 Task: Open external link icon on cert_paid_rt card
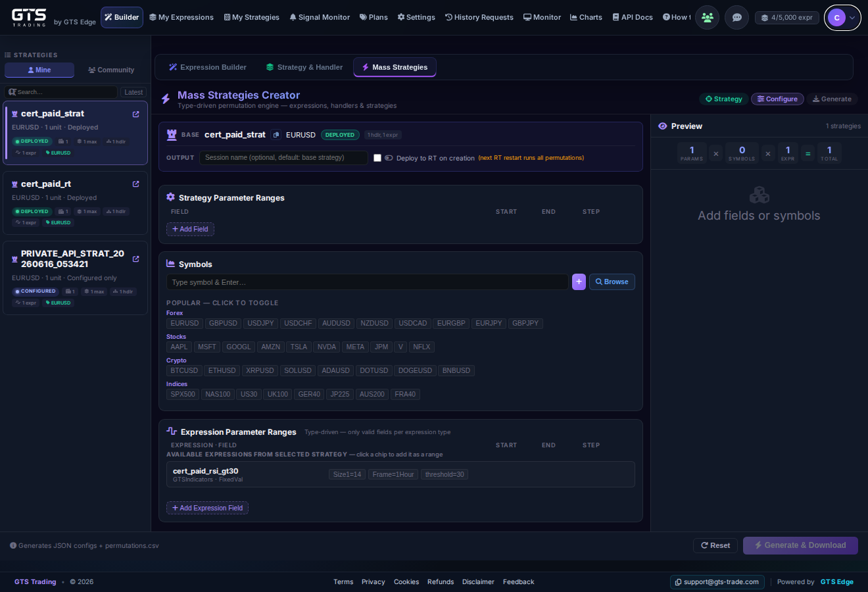click(135, 184)
